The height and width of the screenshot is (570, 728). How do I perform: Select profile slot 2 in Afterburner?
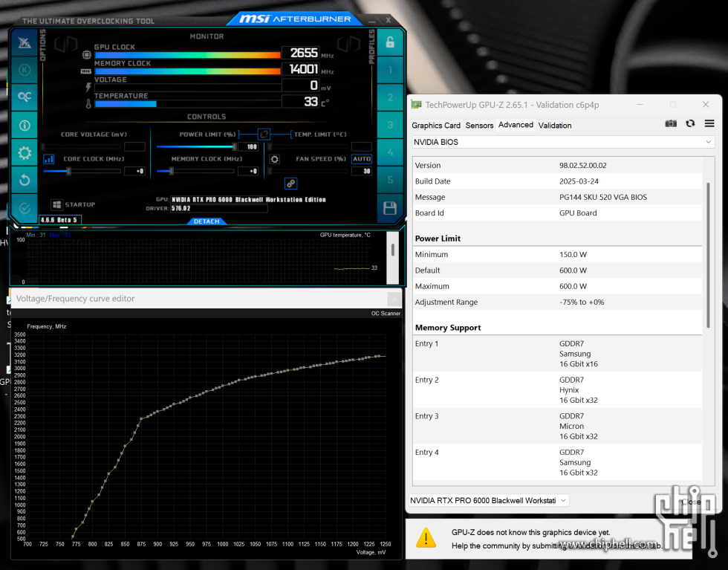pyautogui.click(x=390, y=97)
